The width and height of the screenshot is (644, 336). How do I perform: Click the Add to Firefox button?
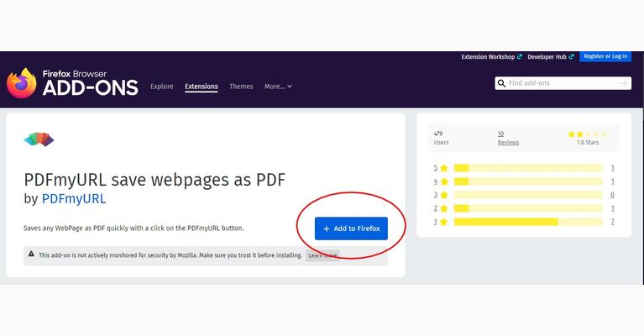[x=351, y=228]
